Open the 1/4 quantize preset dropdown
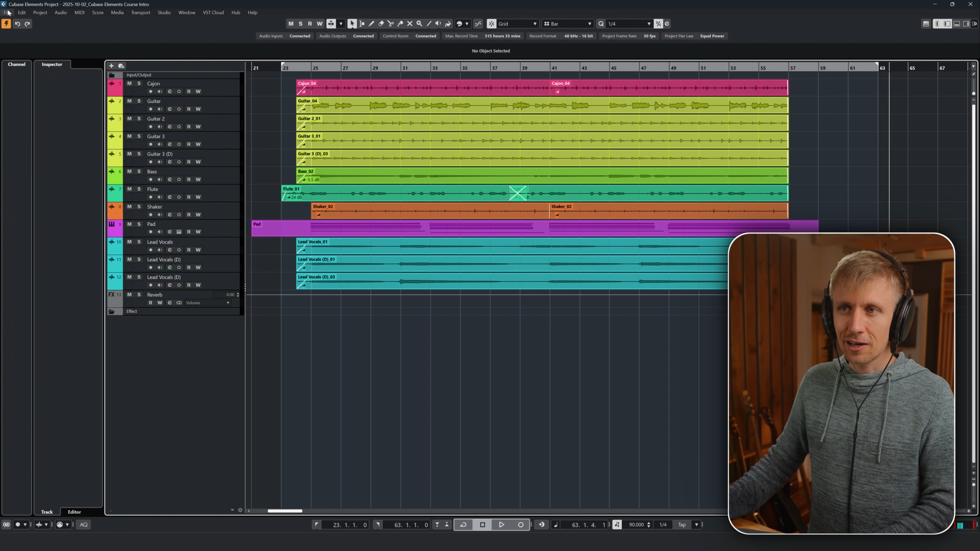This screenshot has height=551, width=980. tap(629, 23)
